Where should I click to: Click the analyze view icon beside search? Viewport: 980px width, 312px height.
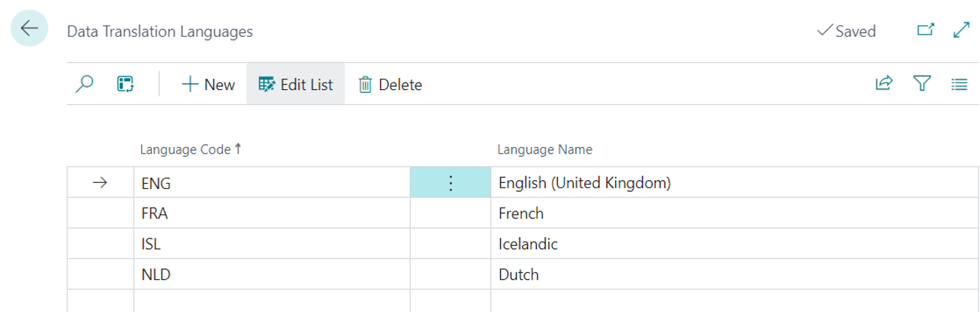(125, 84)
